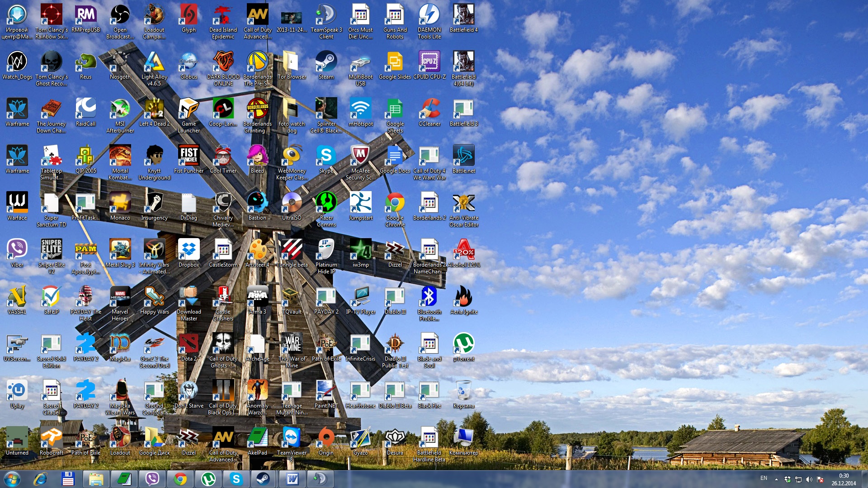868x488 pixels.
Task: Open Paint.NET desktop icon
Action: click(x=326, y=394)
